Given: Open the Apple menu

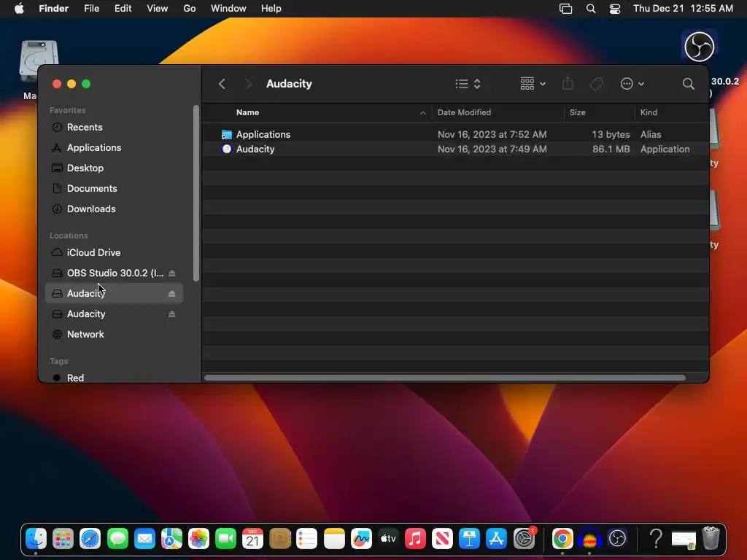Looking at the screenshot, I should click(x=19, y=9).
